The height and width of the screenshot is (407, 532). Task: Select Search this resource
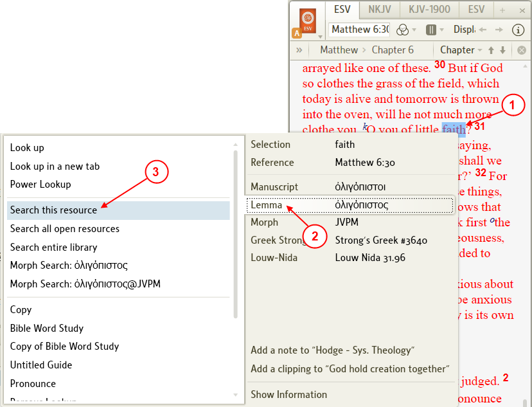point(118,210)
